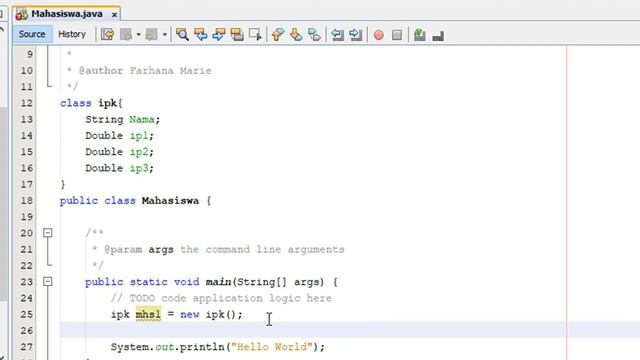640x360 pixels.
Task: Collapse the main method fold at line 23
Action: coord(48,282)
